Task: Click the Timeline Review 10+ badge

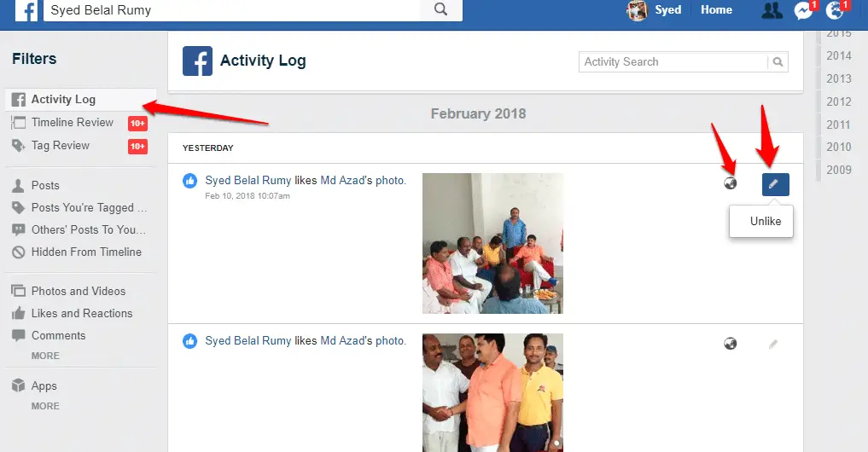Action: click(x=138, y=124)
